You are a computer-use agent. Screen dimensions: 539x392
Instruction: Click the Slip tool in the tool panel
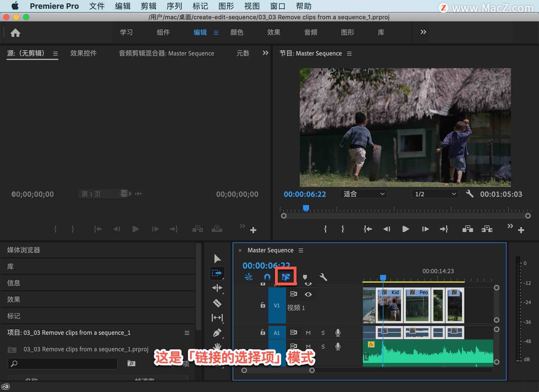coord(217,318)
